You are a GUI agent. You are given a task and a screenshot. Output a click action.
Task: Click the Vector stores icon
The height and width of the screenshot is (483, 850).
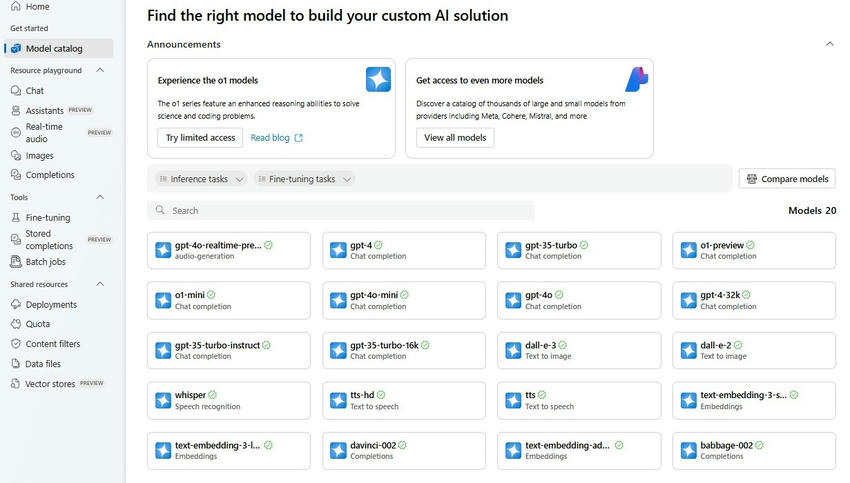coord(15,384)
